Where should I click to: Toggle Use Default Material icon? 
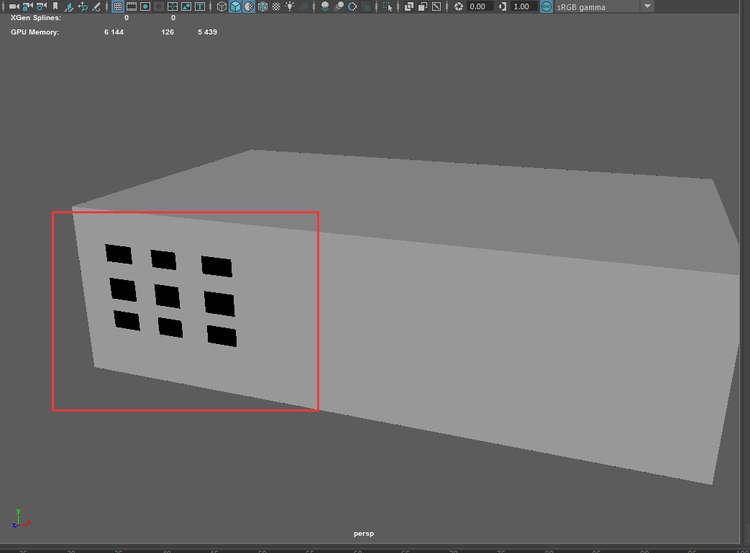[x=249, y=6]
